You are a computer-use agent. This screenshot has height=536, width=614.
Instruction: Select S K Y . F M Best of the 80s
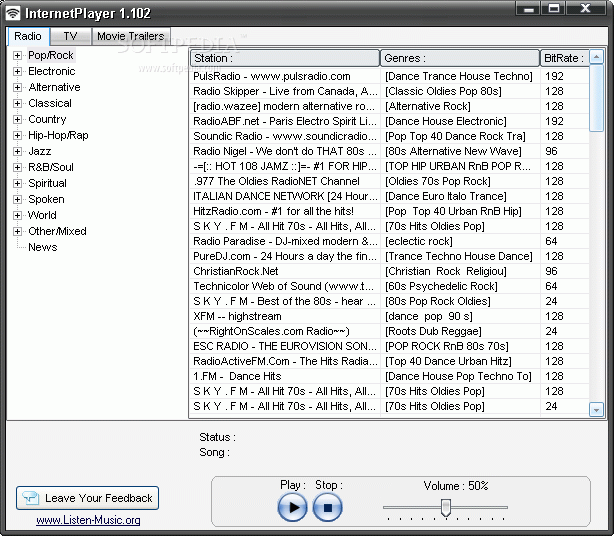[x=390, y=301]
